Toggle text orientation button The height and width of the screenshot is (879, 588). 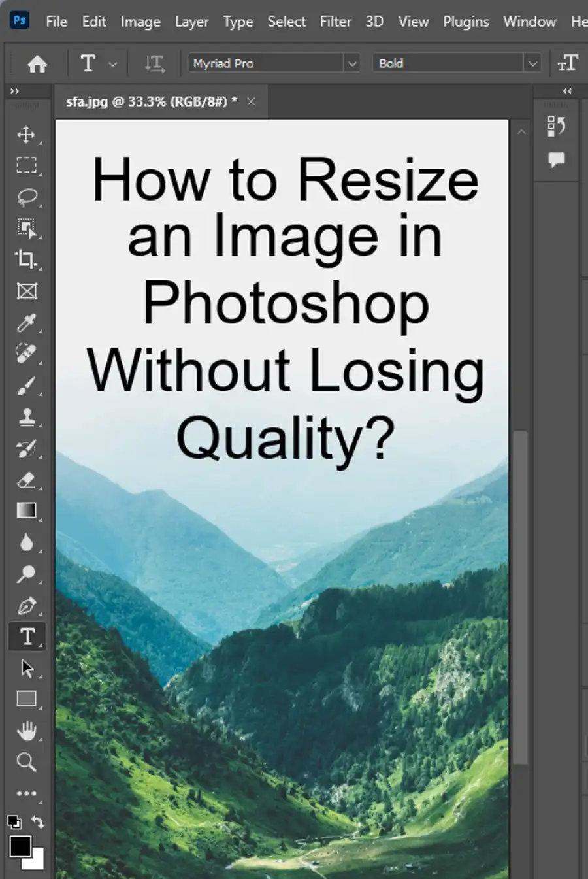coord(154,63)
